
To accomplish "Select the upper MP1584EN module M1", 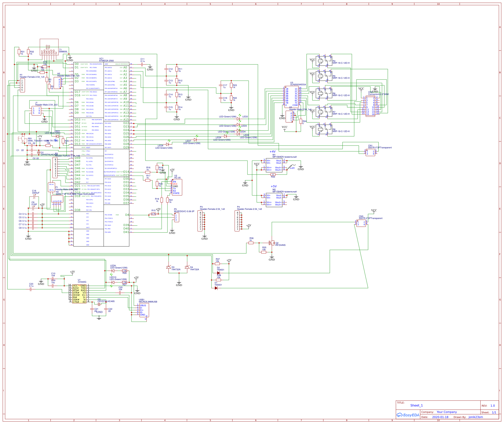I will (x=274, y=165).
